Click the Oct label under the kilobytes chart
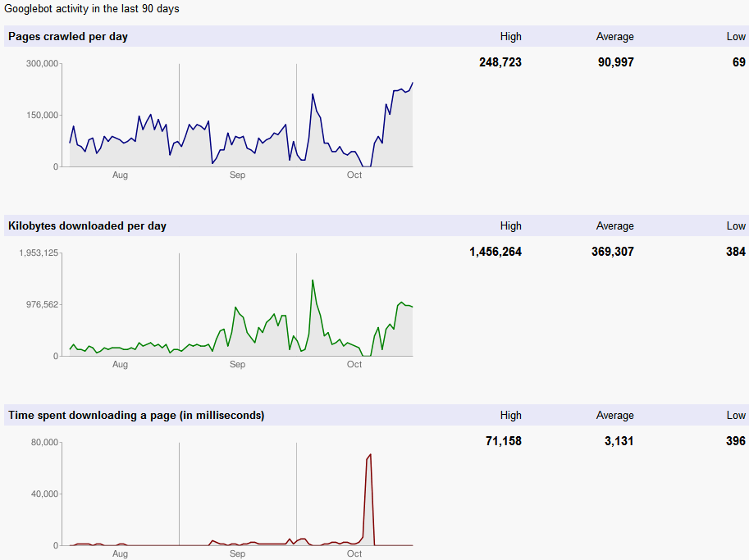Screen dimensions: 749x560 coord(354,364)
